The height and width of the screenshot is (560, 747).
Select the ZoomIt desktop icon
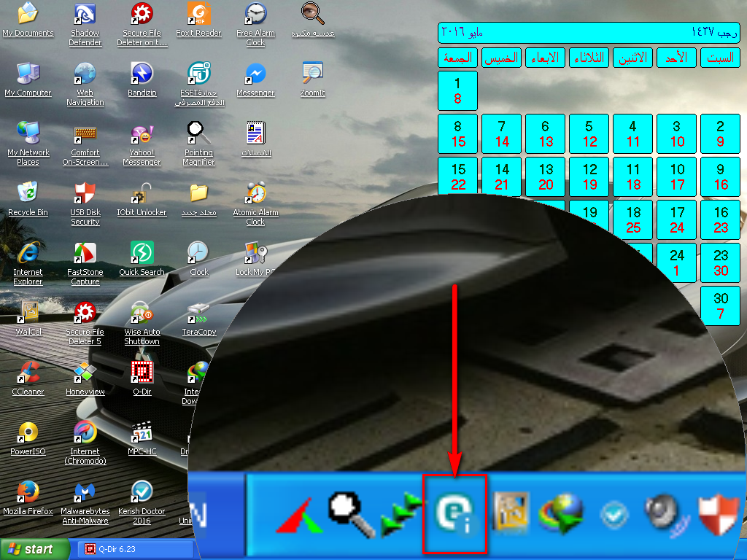click(312, 80)
